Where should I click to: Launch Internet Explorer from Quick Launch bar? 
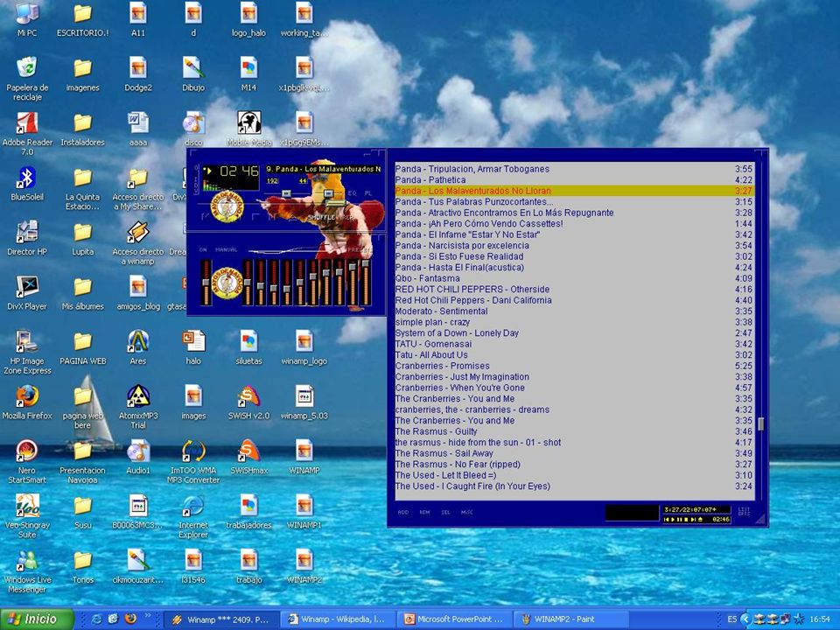point(97,619)
